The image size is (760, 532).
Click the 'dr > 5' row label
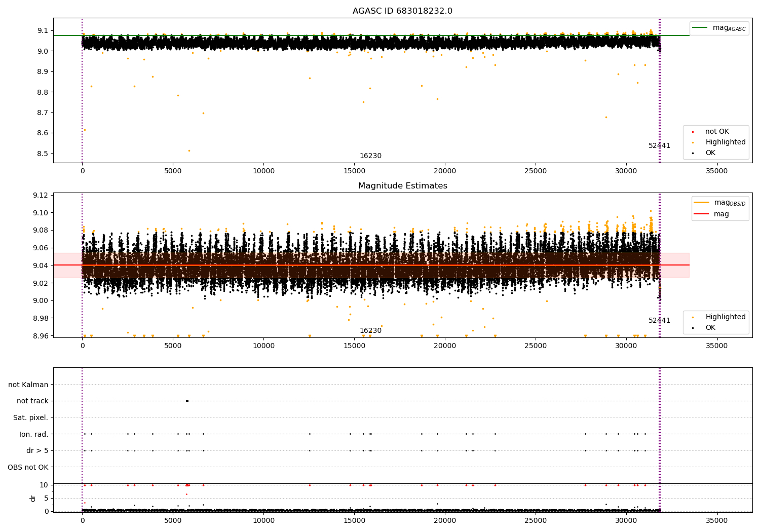(x=37, y=451)
